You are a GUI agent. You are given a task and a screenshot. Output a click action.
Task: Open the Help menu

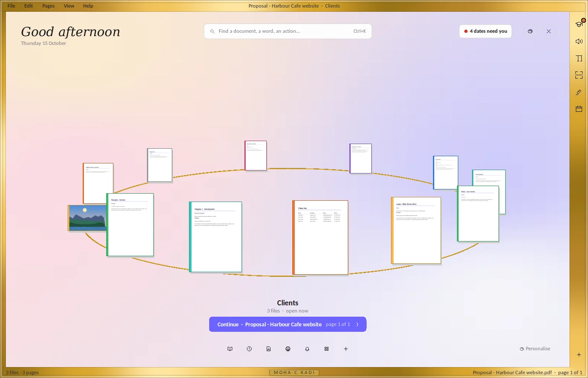[88, 6]
